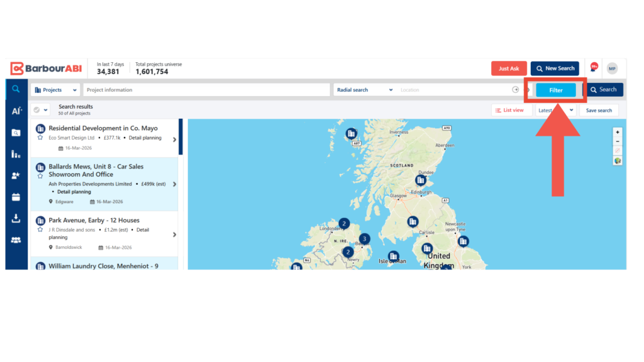Toggle favourite star on Ballards Mews project
Viewport: 644px width, 362px height.
40,177
